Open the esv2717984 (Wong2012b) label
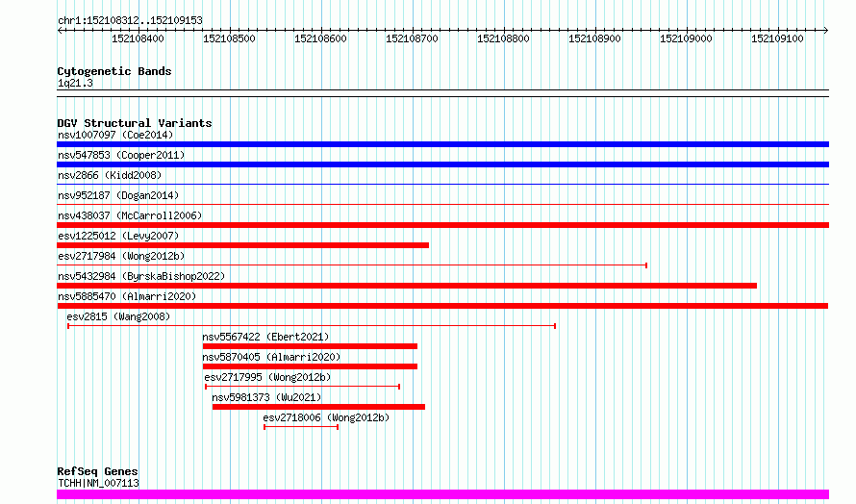856x504 pixels. (x=121, y=256)
